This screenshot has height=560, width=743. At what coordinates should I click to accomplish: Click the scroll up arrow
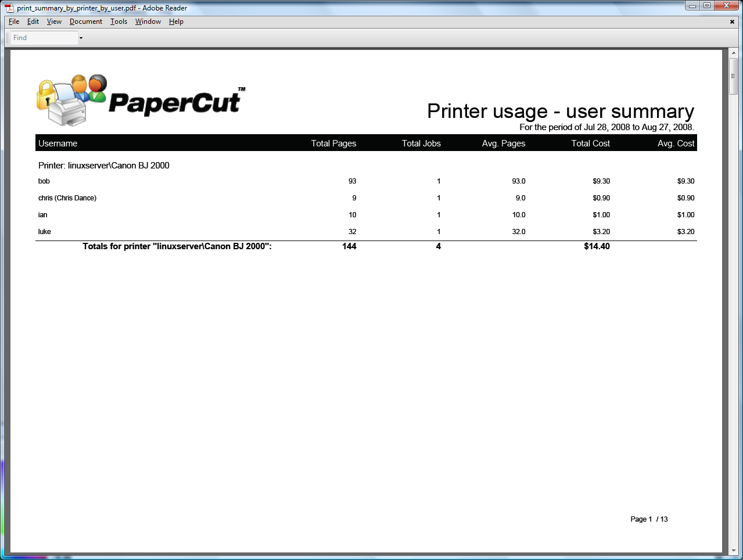click(734, 53)
